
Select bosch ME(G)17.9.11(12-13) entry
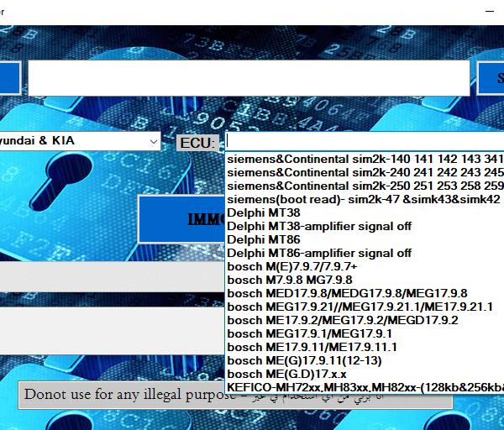point(303,360)
